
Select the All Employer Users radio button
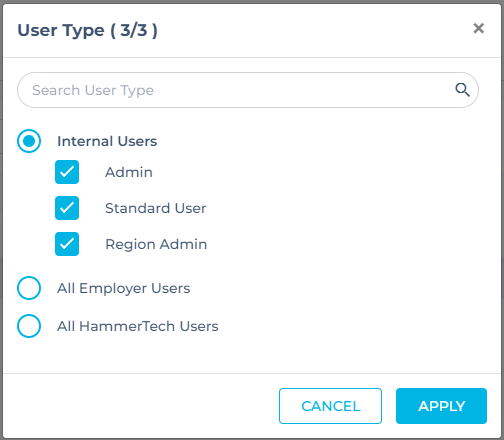pos(29,288)
